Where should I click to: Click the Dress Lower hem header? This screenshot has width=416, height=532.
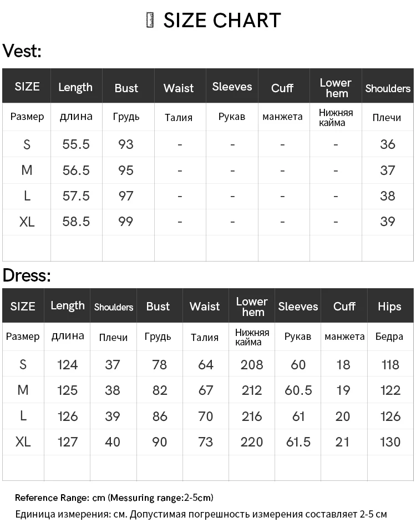[x=252, y=307]
